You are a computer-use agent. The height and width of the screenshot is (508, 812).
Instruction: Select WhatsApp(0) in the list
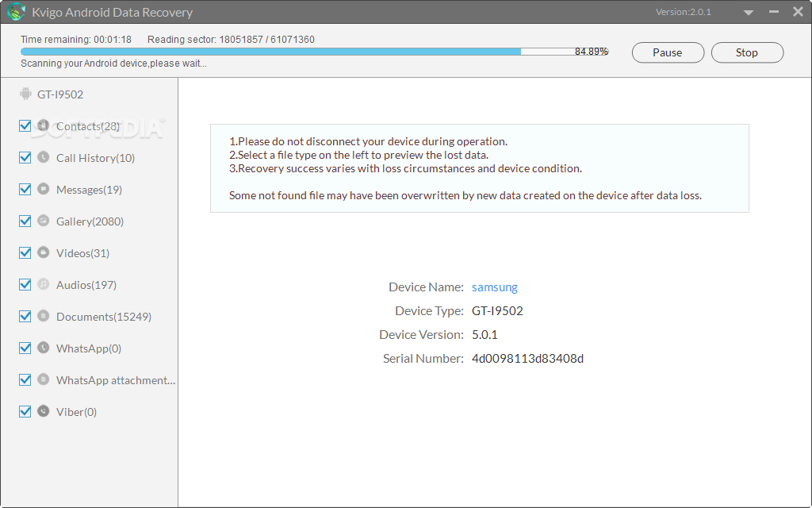pyautogui.click(x=89, y=348)
